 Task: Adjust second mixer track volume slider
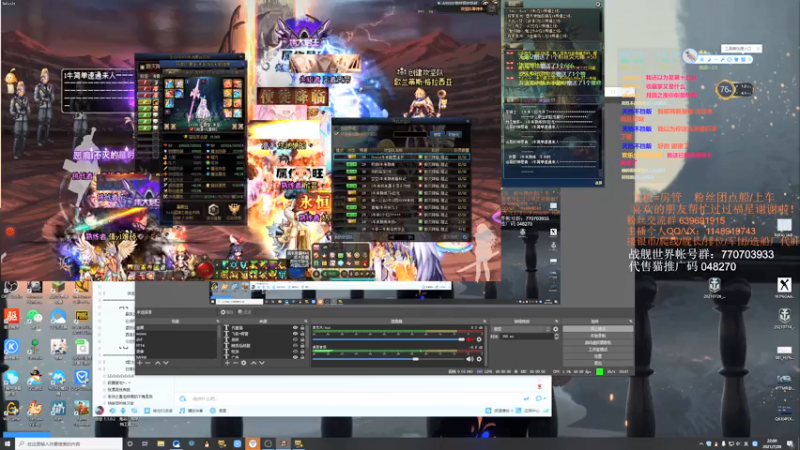tap(389, 359)
